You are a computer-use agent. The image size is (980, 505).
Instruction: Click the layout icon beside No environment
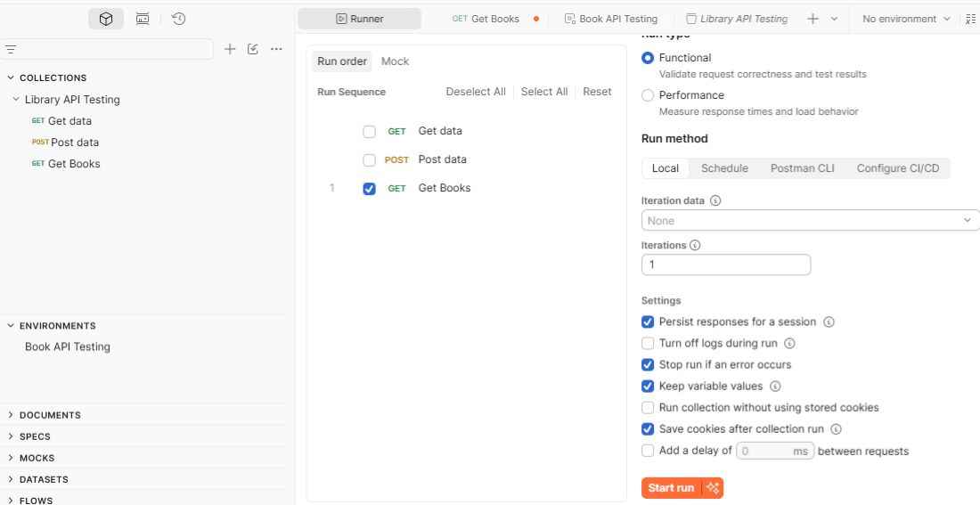pyautogui.click(x=970, y=19)
